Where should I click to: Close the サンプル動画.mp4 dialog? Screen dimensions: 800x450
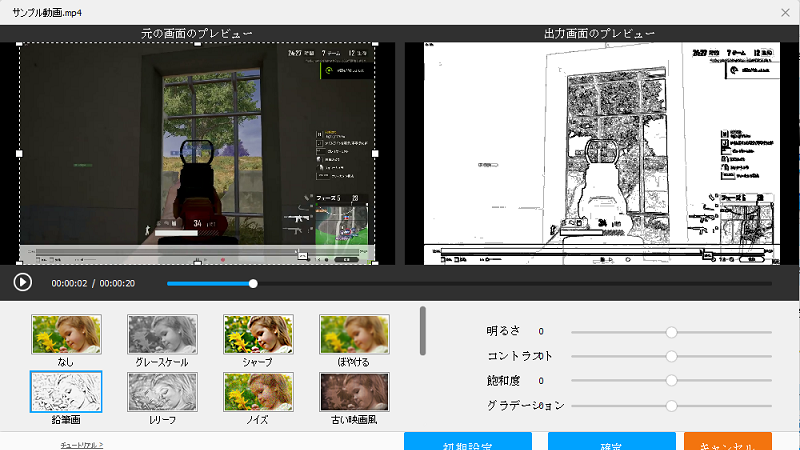point(785,13)
